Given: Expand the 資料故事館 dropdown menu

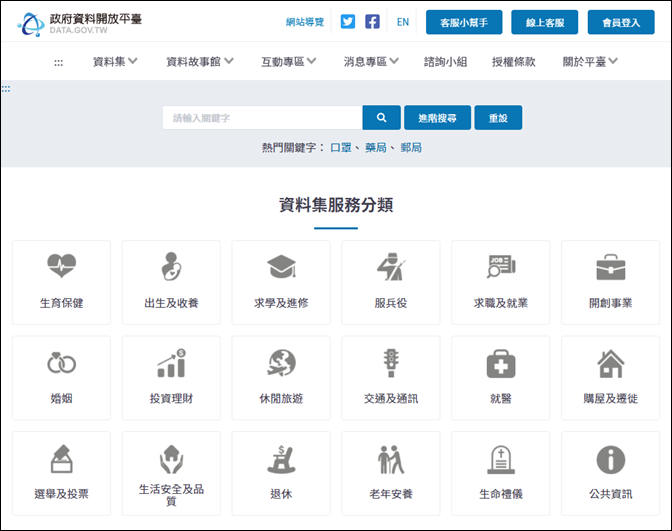Looking at the screenshot, I should (x=200, y=62).
